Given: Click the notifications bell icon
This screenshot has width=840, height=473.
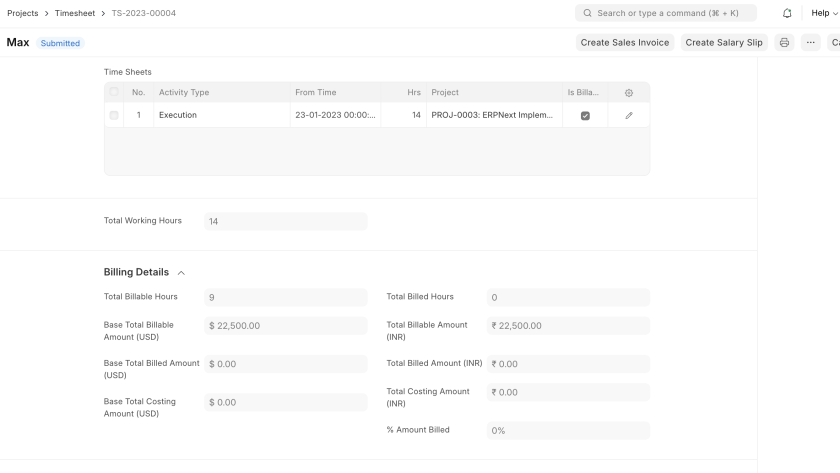Looking at the screenshot, I should pos(787,13).
